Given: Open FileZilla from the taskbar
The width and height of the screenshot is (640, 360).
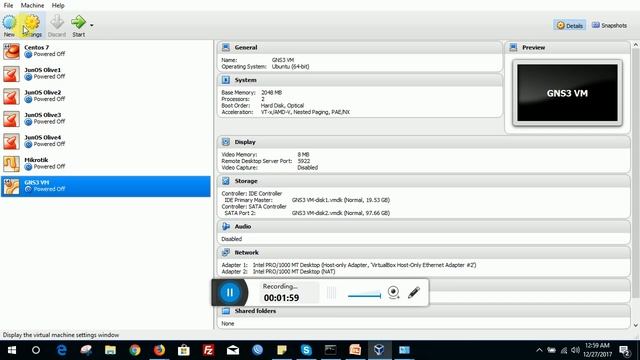Looking at the screenshot, I should pyautogui.click(x=208, y=350).
